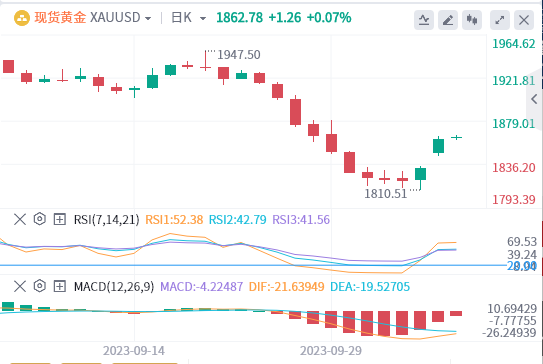Image resolution: width=543 pixels, height=364 pixels.
Task: Click the RSI(7,14,21) indicator label
Action: click(106, 220)
